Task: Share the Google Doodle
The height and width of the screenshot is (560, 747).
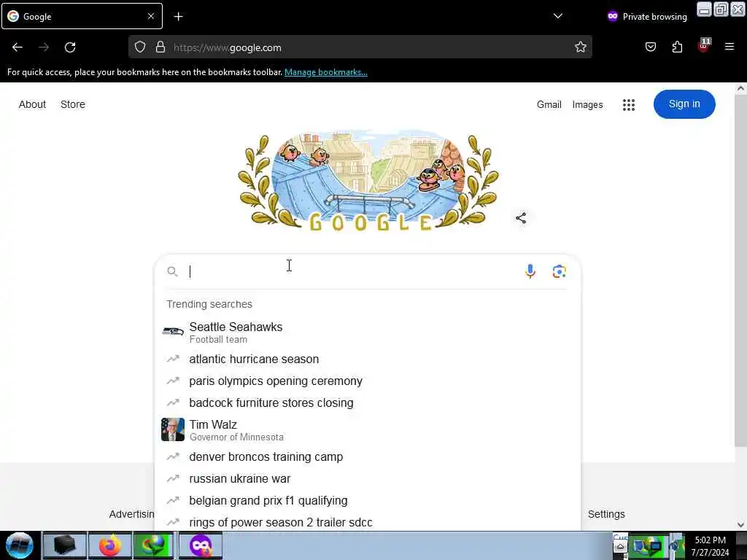Action: (x=521, y=218)
